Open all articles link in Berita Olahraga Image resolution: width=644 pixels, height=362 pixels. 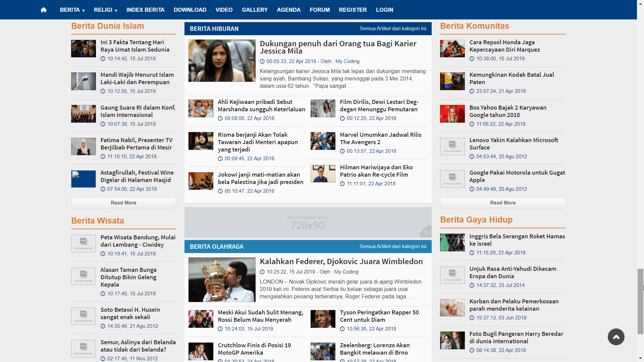(x=393, y=246)
